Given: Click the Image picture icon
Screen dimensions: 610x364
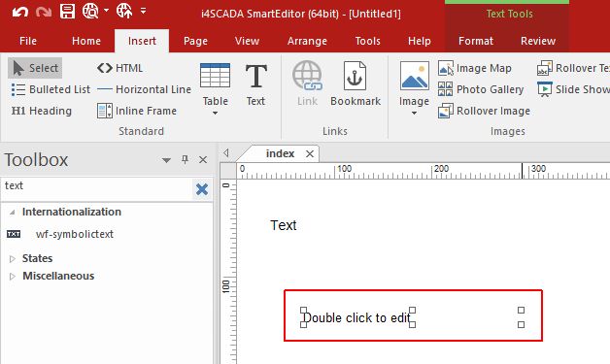Looking at the screenshot, I should [x=415, y=76].
